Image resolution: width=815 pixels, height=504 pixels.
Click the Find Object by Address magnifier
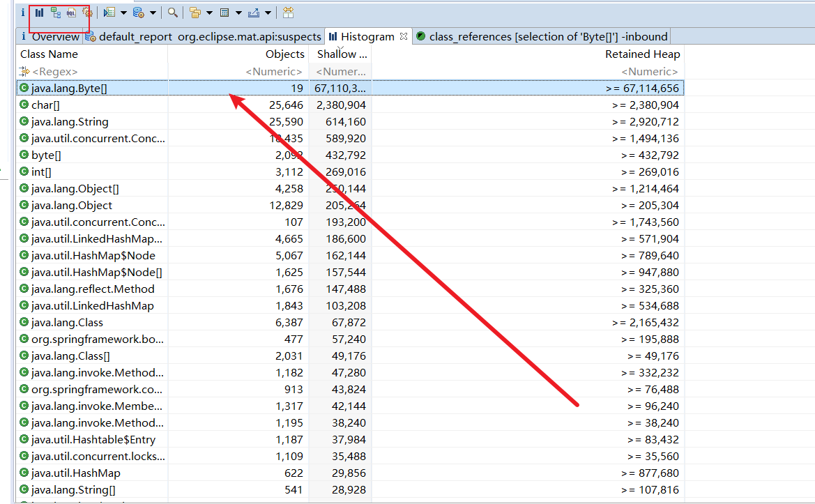point(173,13)
